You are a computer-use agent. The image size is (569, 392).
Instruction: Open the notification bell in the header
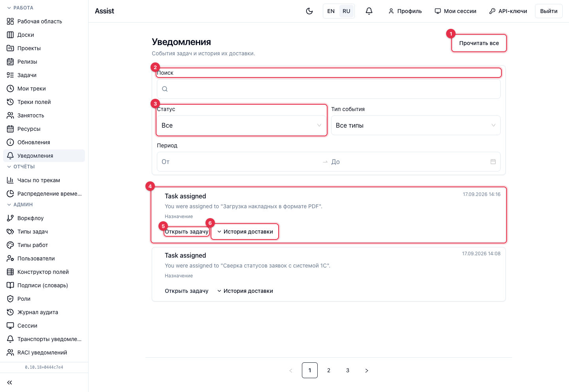point(369,11)
